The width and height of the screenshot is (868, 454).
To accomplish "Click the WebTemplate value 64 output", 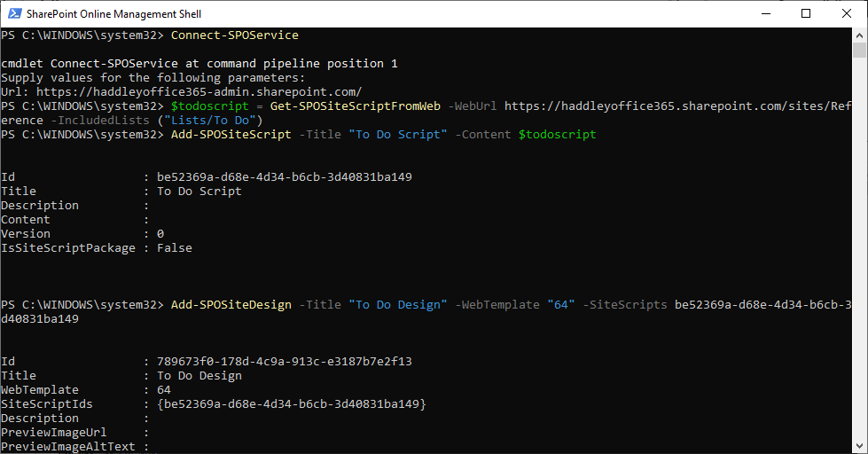I will pyautogui.click(x=164, y=390).
